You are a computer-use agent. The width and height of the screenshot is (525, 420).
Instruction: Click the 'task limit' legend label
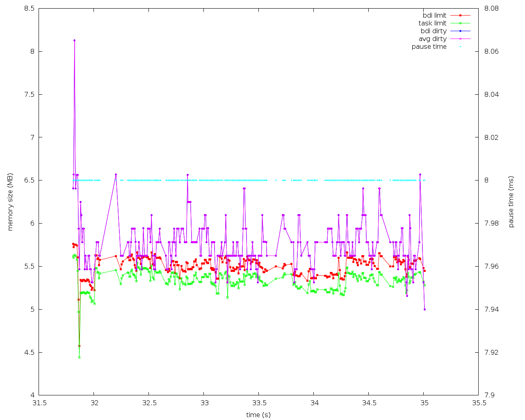pos(432,23)
